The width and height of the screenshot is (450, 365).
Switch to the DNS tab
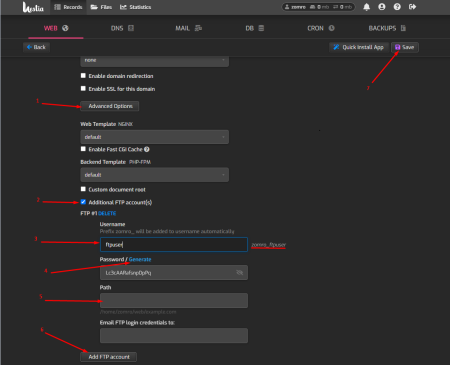122,28
